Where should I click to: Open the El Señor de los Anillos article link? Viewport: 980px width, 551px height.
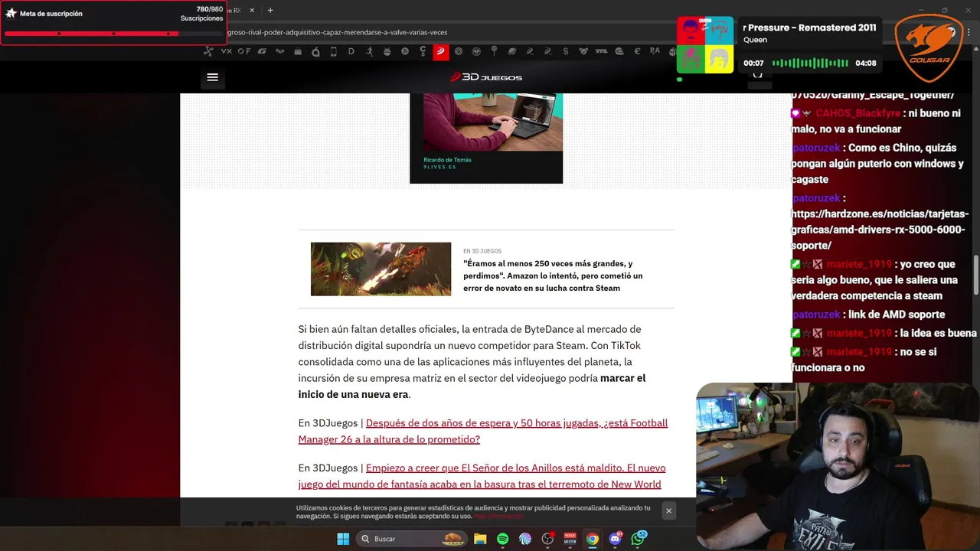pyautogui.click(x=482, y=476)
